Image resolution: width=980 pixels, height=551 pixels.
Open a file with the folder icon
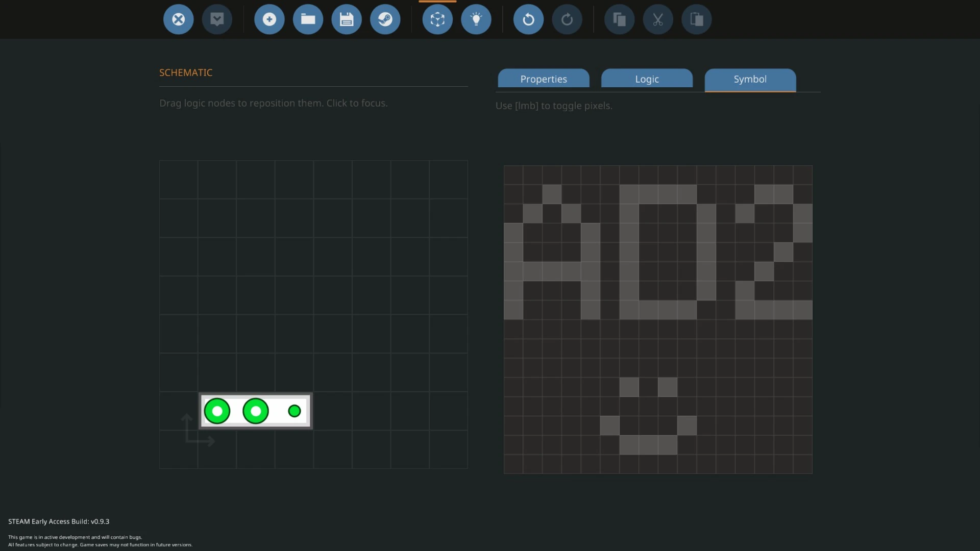click(x=308, y=19)
